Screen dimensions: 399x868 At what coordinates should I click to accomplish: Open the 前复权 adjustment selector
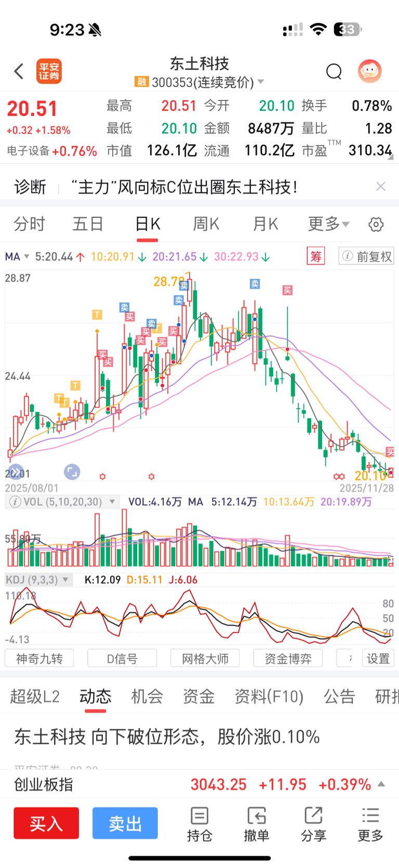tap(366, 256)
